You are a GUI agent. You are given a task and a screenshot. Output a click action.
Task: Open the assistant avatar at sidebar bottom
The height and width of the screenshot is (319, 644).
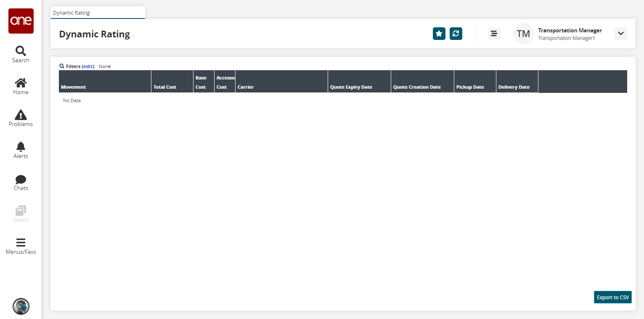click(x=21, y=306)
